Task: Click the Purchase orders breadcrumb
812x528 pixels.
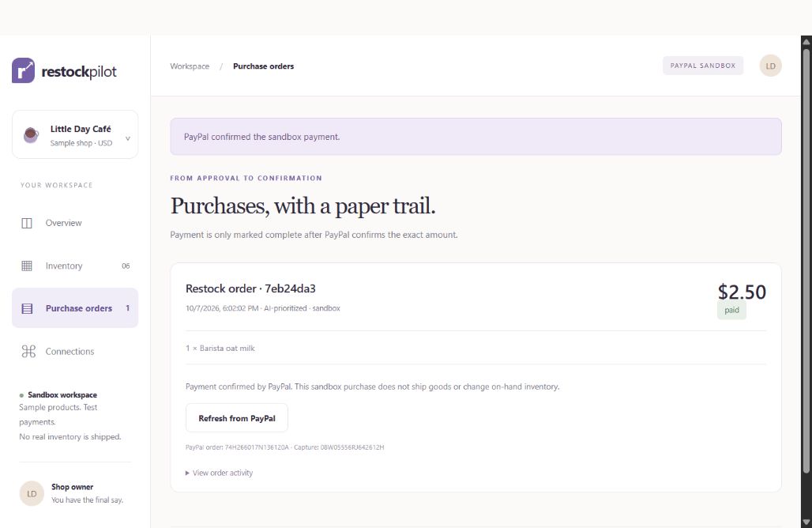Action: [x=263, y=66]
